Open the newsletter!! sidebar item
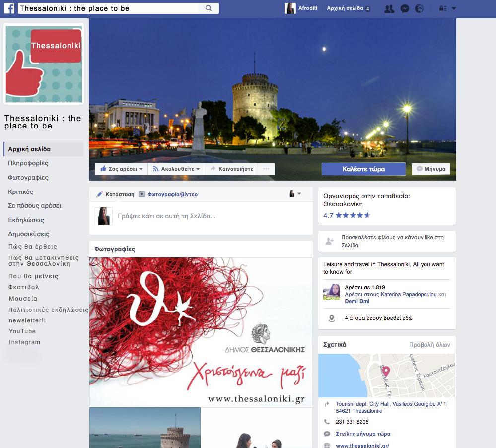The image size is (496, 448). tap(27, 320)
